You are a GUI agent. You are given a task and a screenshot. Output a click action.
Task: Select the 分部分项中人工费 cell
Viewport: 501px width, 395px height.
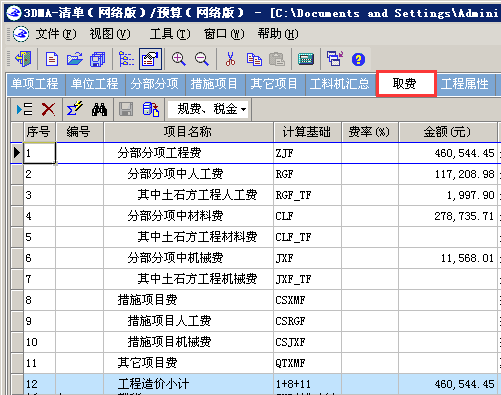pos(188,174)
